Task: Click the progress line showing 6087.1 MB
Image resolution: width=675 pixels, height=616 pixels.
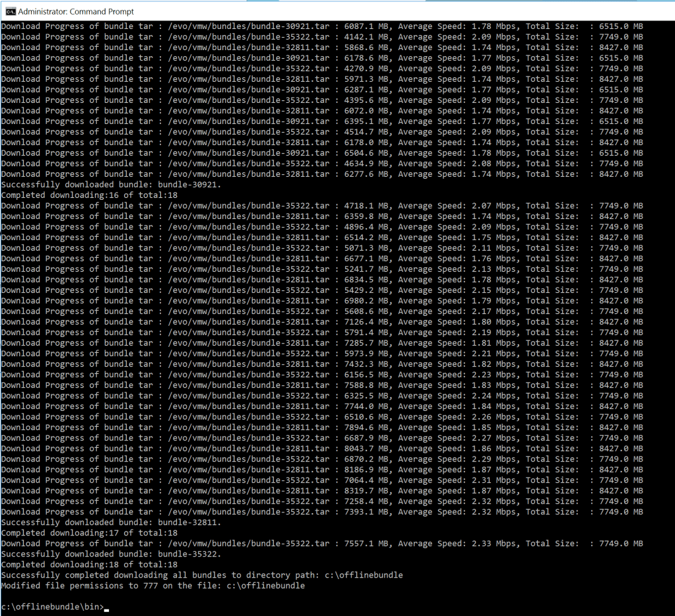Action: [321, 26]
